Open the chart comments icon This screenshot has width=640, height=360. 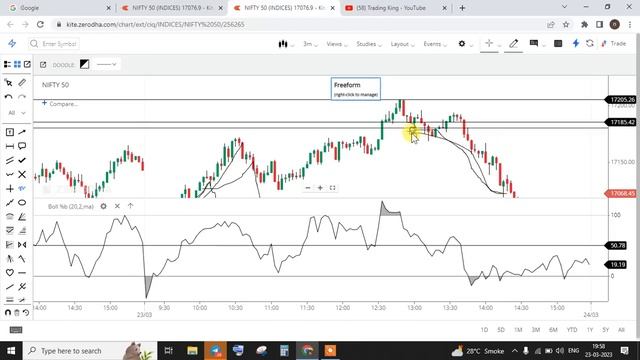click(x=533, y=43)
